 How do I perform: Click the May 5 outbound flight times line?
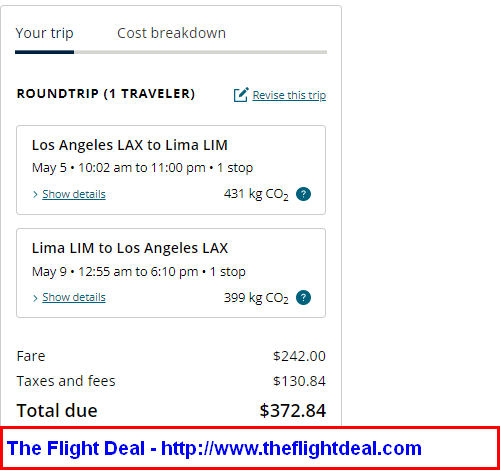tap(142, 168)
